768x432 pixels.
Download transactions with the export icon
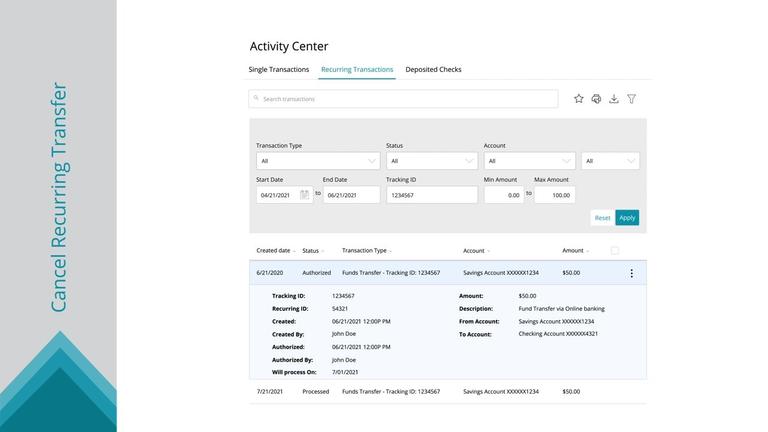coord(614,98)
